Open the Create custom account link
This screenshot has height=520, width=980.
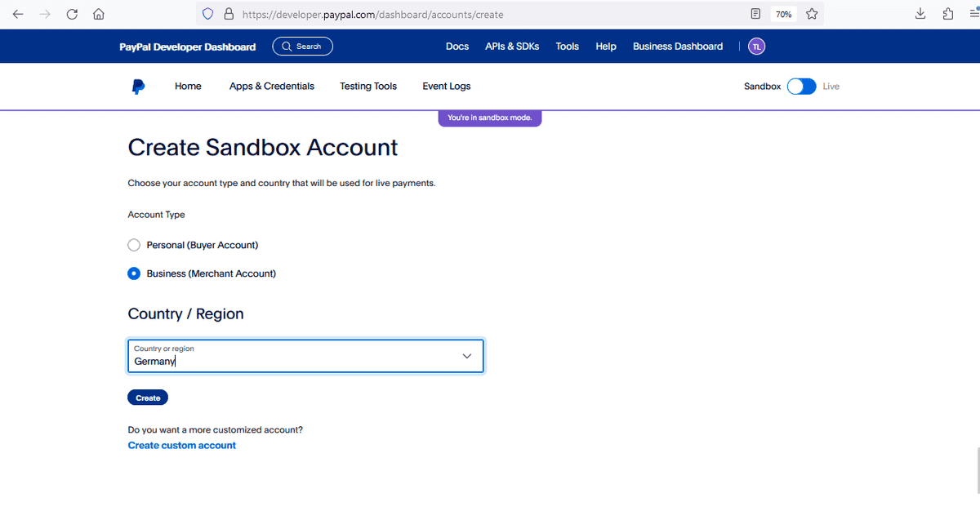click(182, 446)
